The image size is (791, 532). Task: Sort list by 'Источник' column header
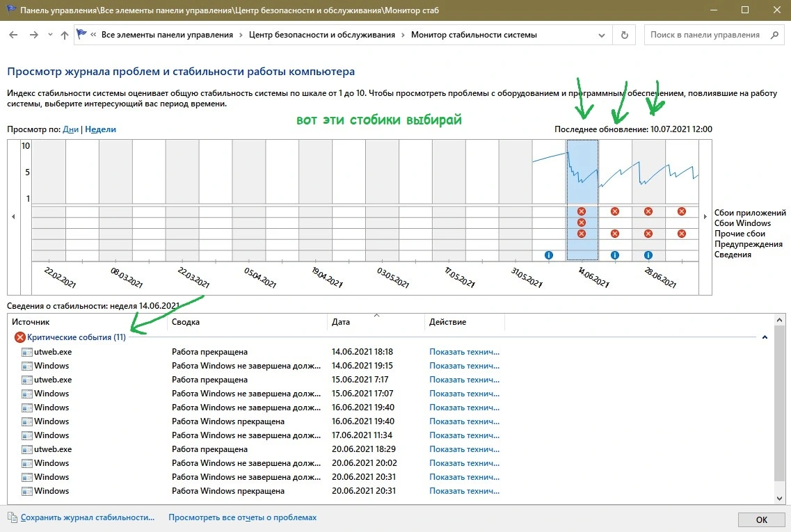click(x=87, y=322)
